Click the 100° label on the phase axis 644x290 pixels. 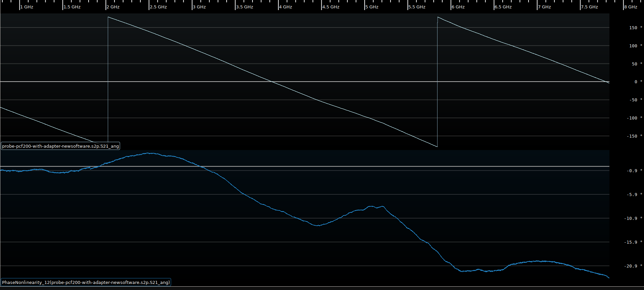[x=636, y=46]
